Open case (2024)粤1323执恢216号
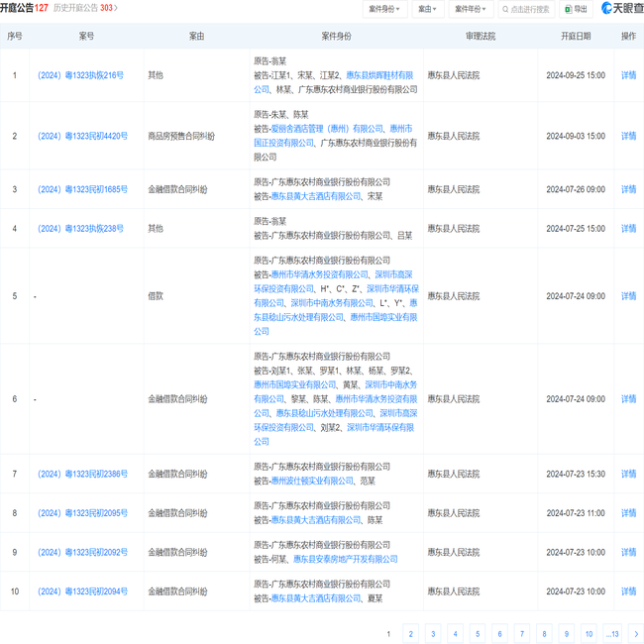This screenshot has height=644, width=644. [x=80, y=75]
